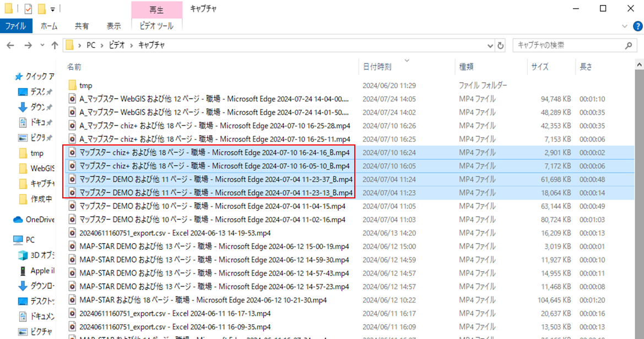Click PC in the address bar breadcrumb
This screenshot has width=644, height=339.
[x=91, y=45]
